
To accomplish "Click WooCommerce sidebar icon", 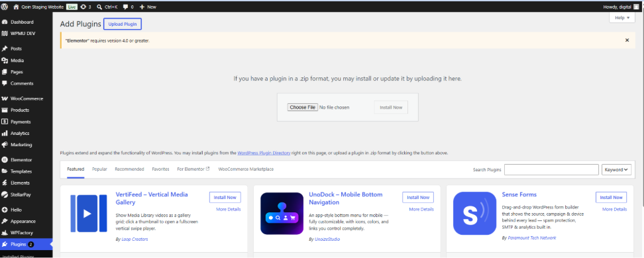I will click(5, 99).
